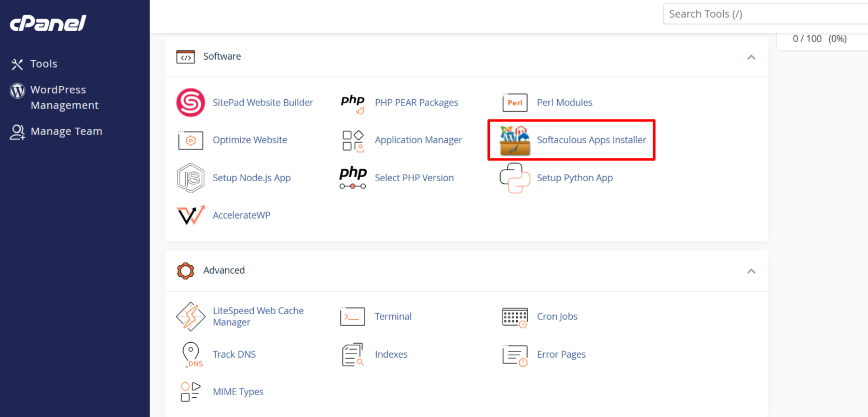Open Optimize Website link
The image size is (868, 417).
pos(250,140)
